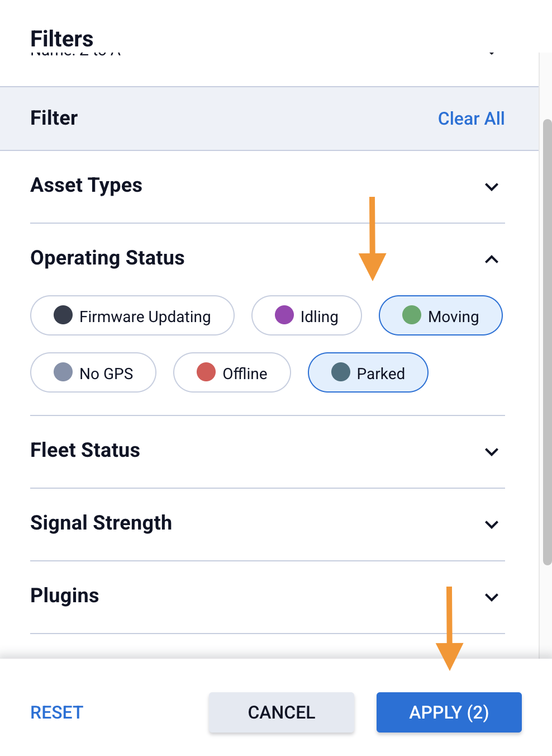Apply the two selected filters
Viewport: 552px width, 756px height.
(x=449, y=712)
